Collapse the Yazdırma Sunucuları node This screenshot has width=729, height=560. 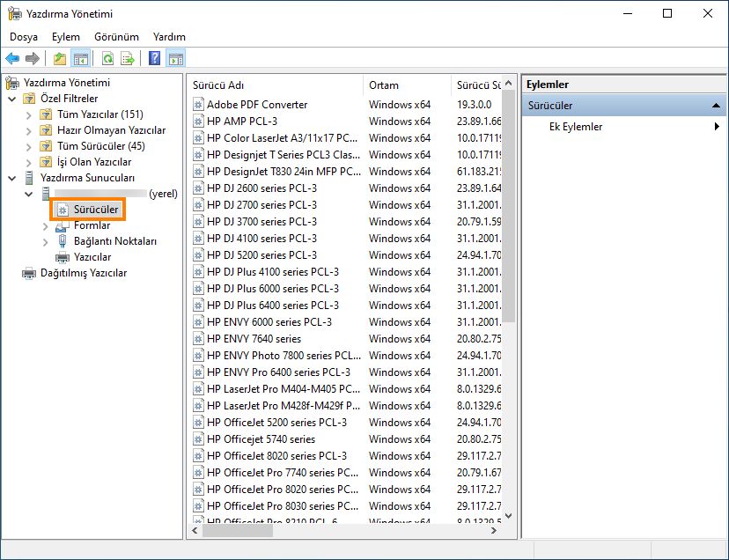(x=11, y=177)
